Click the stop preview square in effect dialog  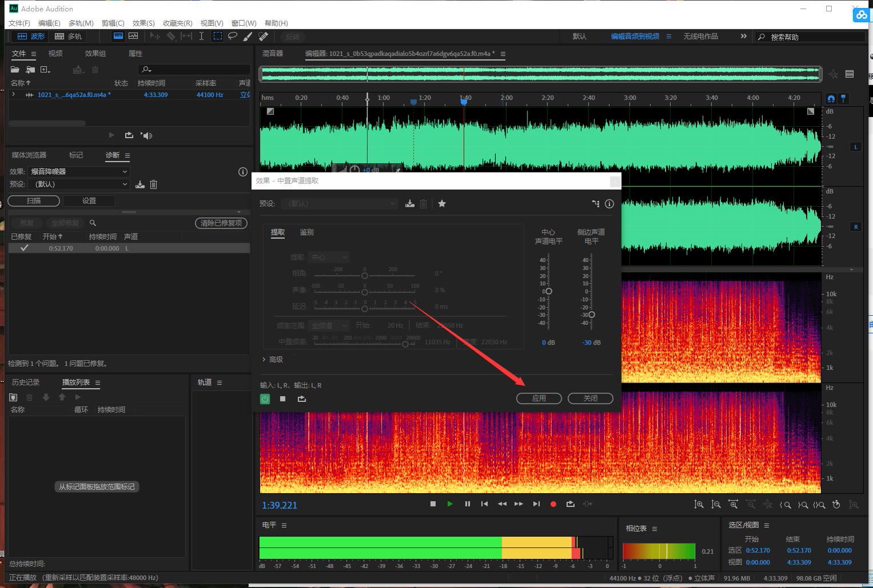(283, 399)
